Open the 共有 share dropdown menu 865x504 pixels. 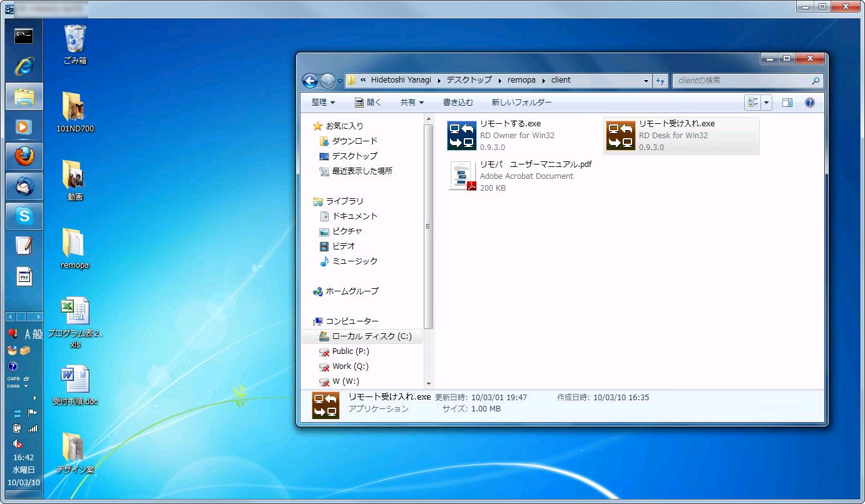pos(412,103)
